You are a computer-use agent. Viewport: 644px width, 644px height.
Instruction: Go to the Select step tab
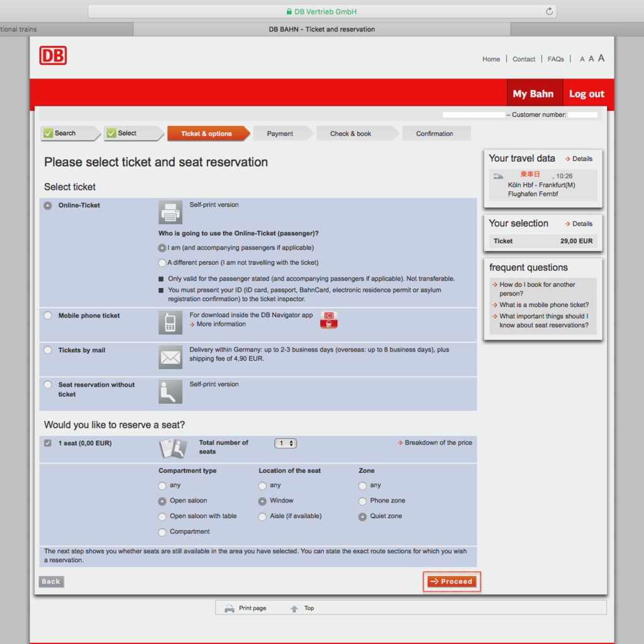[133, 133]
